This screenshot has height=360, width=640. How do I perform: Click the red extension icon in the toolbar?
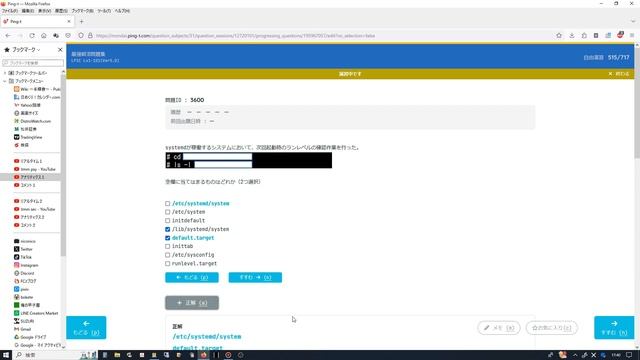tap(620, 36)
